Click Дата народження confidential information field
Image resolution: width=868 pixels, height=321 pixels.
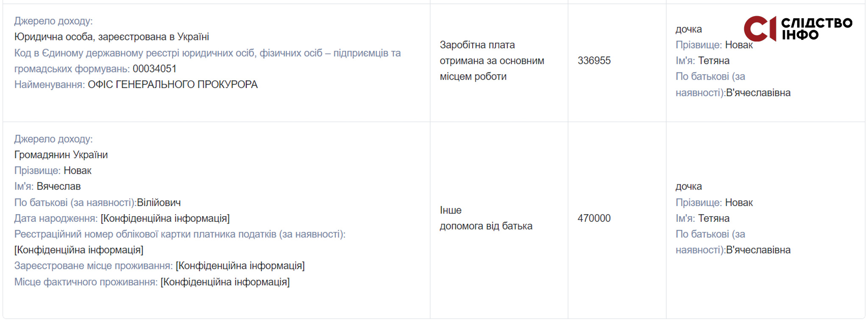point(165,218)
